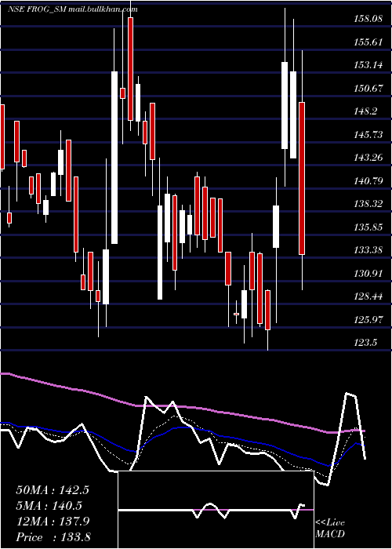Click the 148.2 price axis label
Screen dimensions: 392x549
click(x=365, y=111)
